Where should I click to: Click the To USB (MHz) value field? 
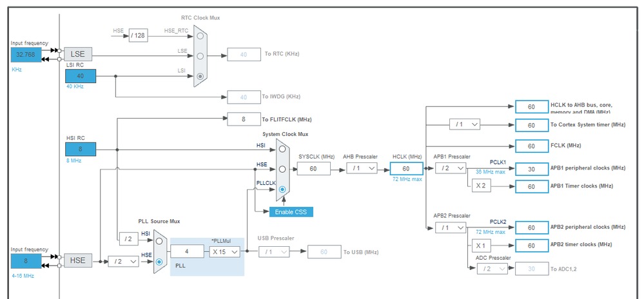[x=324, y=252]
